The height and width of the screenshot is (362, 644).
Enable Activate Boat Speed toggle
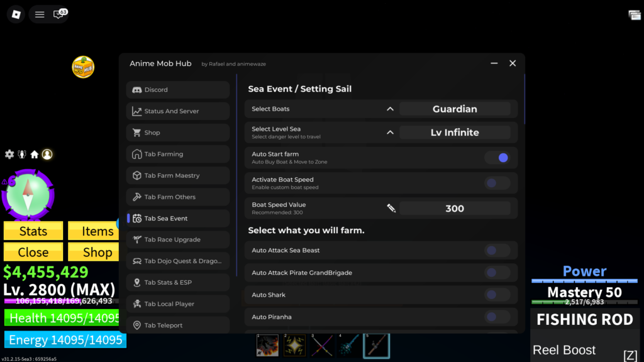pos(497,183)
